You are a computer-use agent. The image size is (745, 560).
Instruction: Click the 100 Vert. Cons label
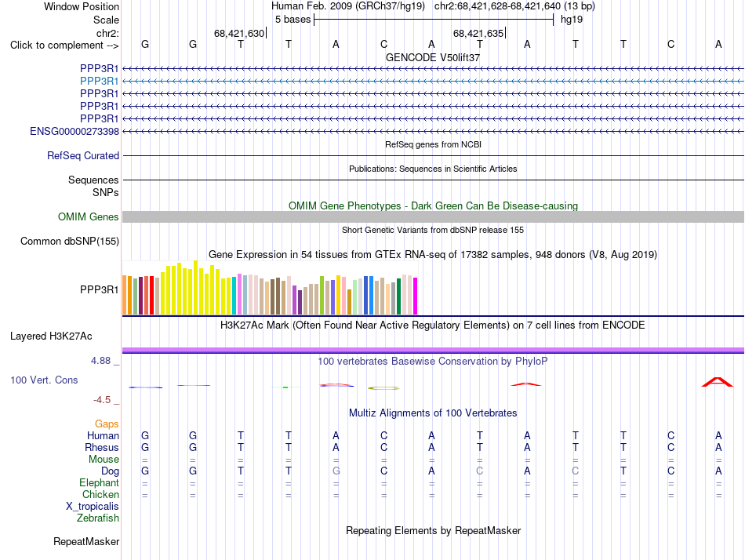44,380
